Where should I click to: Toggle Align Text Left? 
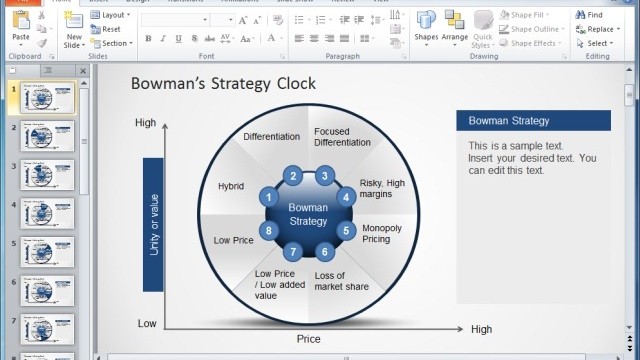(x=299, y=39)
